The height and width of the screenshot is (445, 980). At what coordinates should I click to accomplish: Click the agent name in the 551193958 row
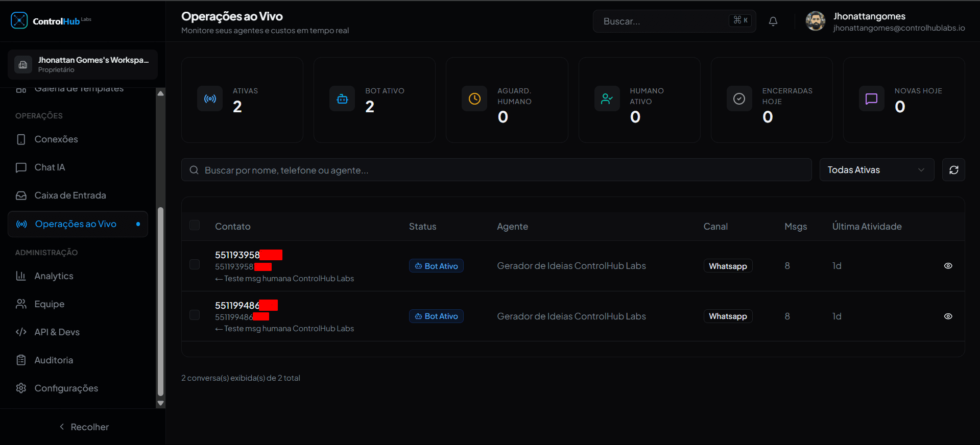(571, 266)
